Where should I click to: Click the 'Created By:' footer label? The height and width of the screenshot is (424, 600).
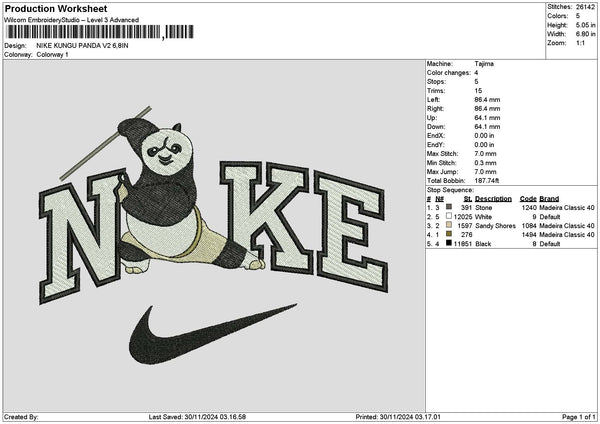tap(21, 417)
